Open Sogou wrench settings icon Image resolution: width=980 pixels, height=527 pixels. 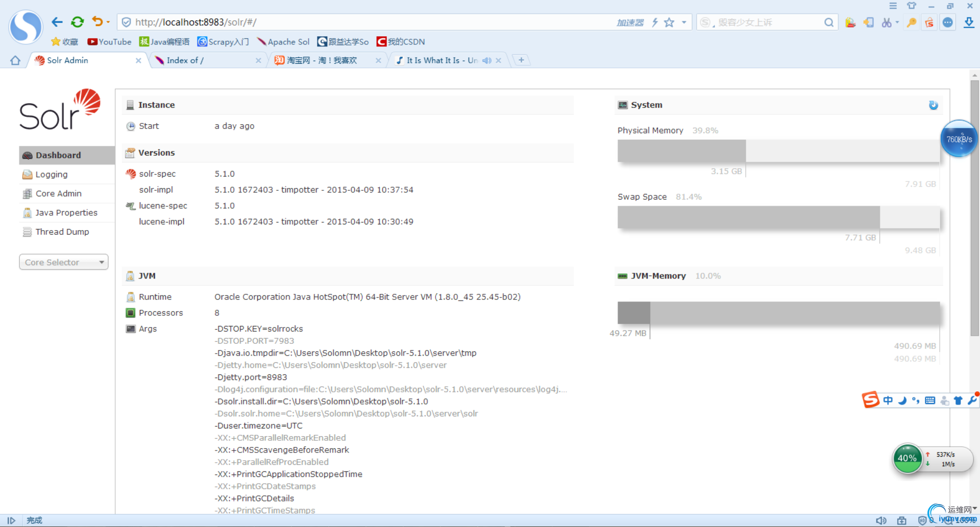point(971,400)
